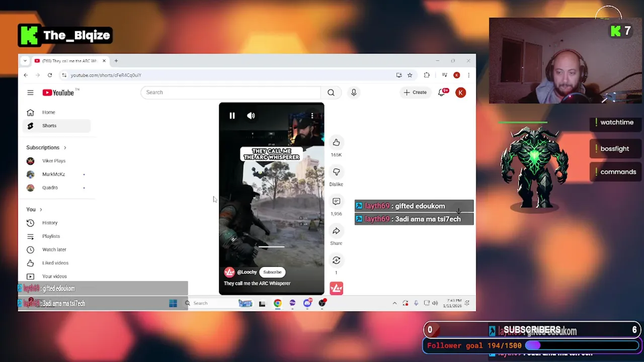
Task: Open taskbar volume control
Action: [x=435, y=303]
